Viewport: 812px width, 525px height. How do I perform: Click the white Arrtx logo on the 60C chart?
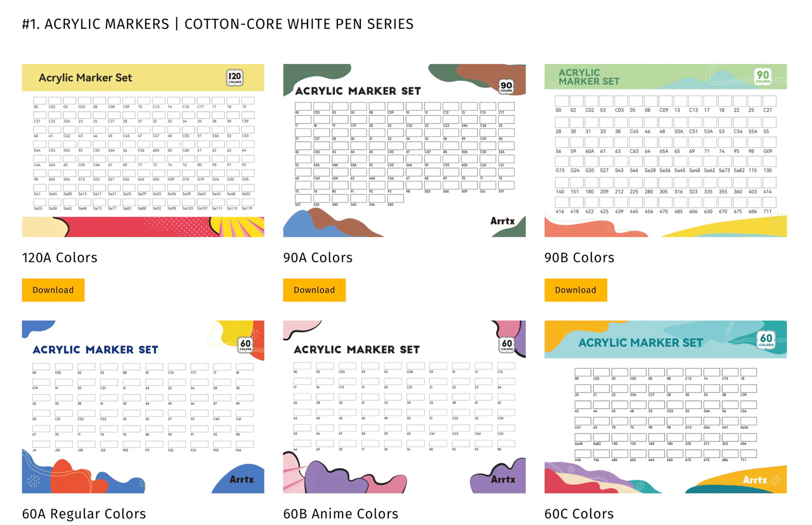(x=755, y=480)
